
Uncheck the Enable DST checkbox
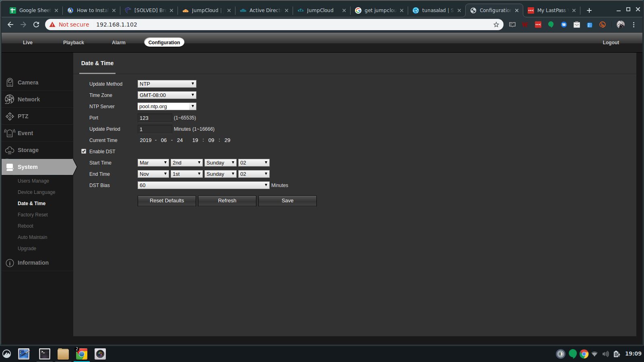[x=84, y=152]
